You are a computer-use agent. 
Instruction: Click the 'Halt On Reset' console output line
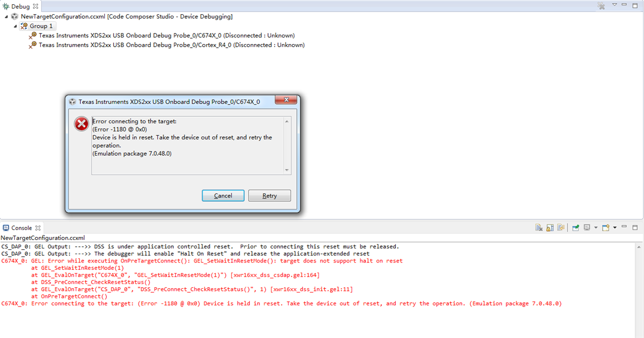[185, 254]
